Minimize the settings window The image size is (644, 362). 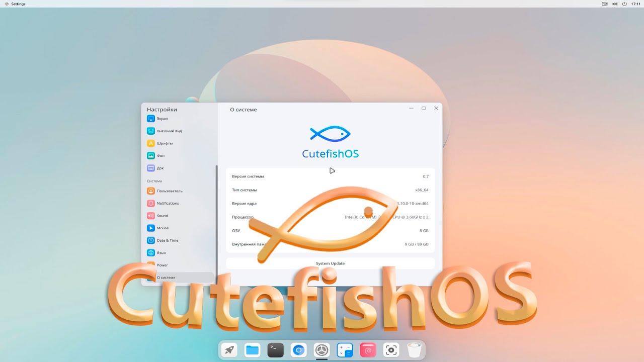pos(411,108)
